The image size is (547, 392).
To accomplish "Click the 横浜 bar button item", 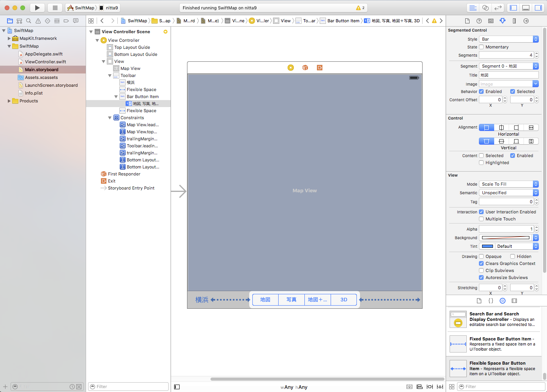I will pyautogui.click(x=202, y=300).
